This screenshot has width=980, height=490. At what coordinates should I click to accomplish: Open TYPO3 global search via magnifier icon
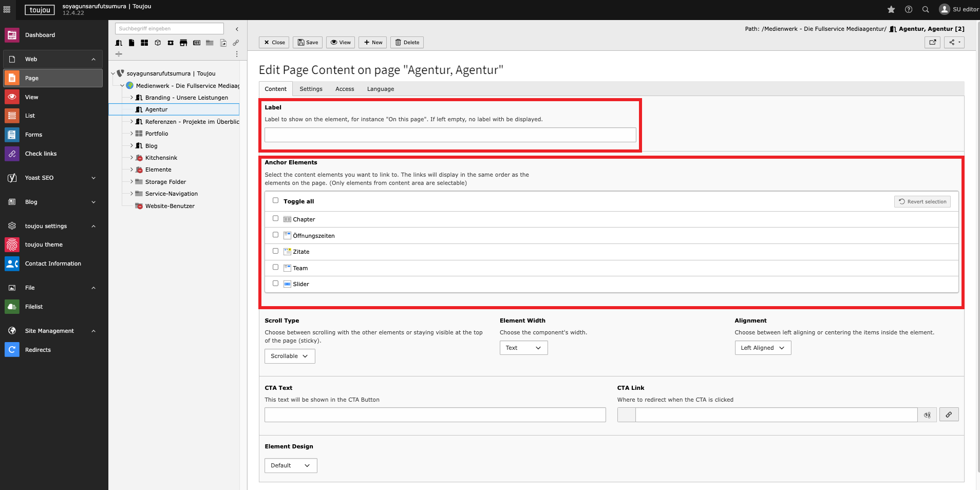point(926,9)
